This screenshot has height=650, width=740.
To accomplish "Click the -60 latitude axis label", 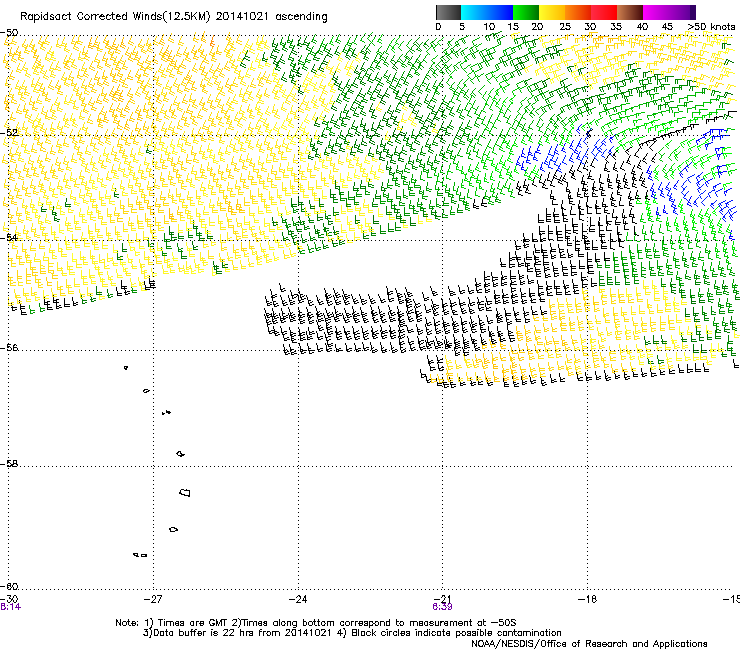I will [9, 586].
